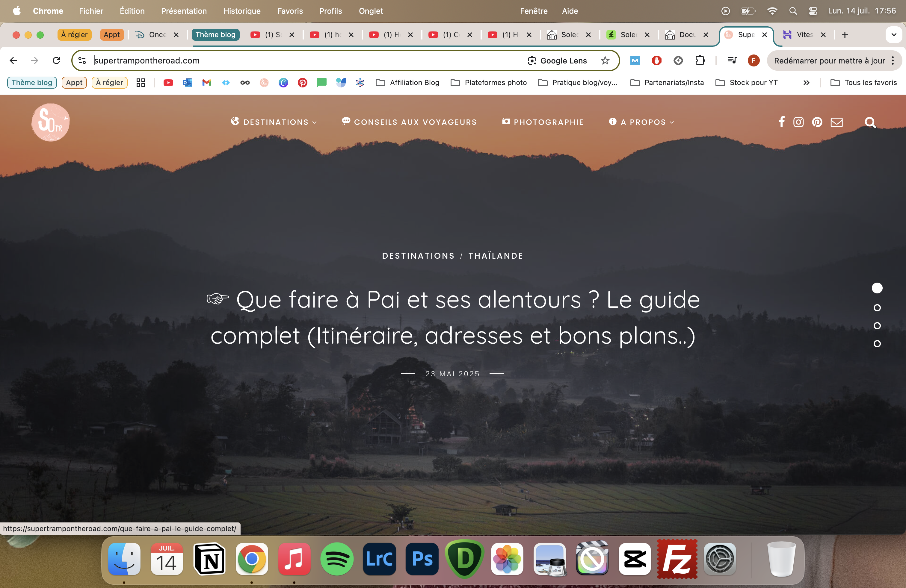Open Spotlight search in the macOS menu bar
Viewport: 906px width, 588px height.
(793, 11)
